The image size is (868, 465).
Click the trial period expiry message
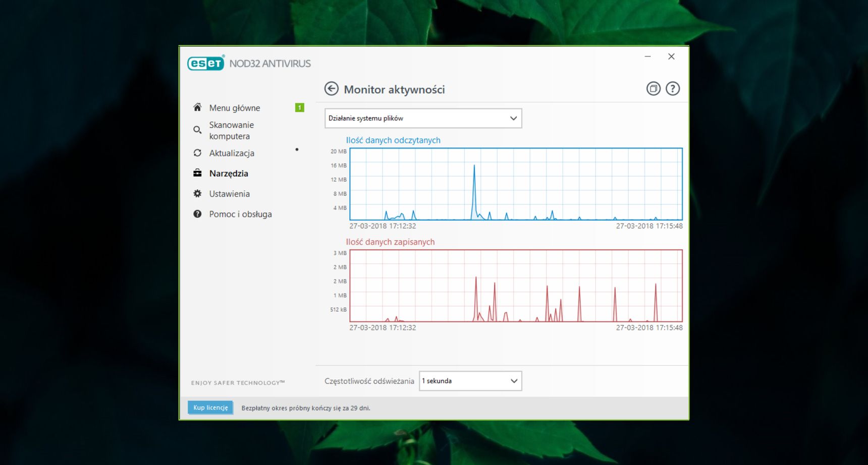pos(306,408)
